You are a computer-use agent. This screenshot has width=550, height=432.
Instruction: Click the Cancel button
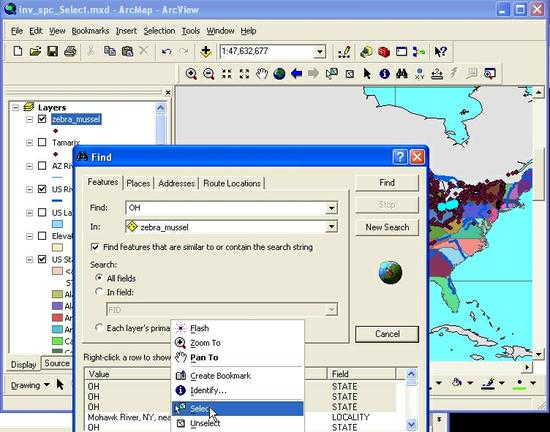387,334
